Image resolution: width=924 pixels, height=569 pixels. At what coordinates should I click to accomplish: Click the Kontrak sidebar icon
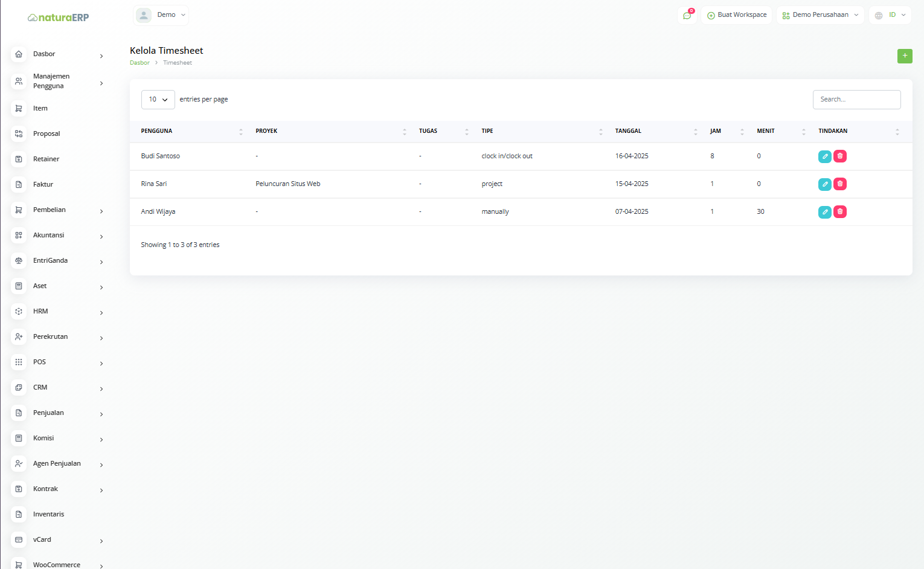pos(19,489)
